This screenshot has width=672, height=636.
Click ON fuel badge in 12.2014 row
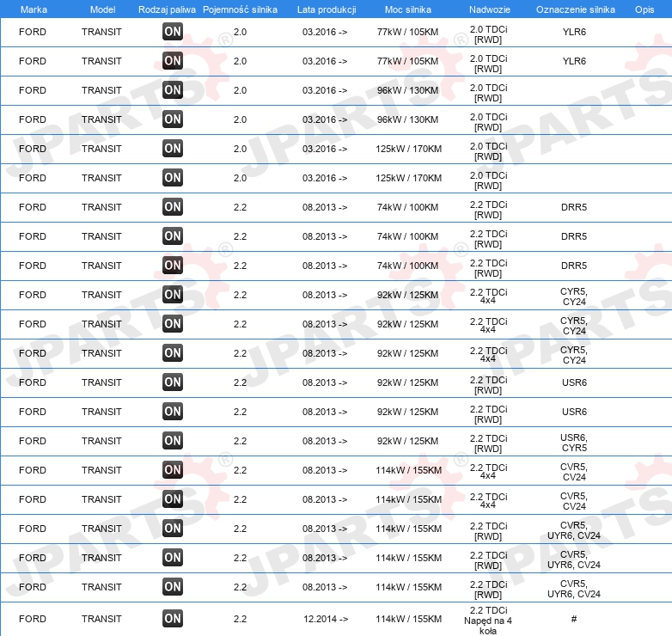coord(173,619)
